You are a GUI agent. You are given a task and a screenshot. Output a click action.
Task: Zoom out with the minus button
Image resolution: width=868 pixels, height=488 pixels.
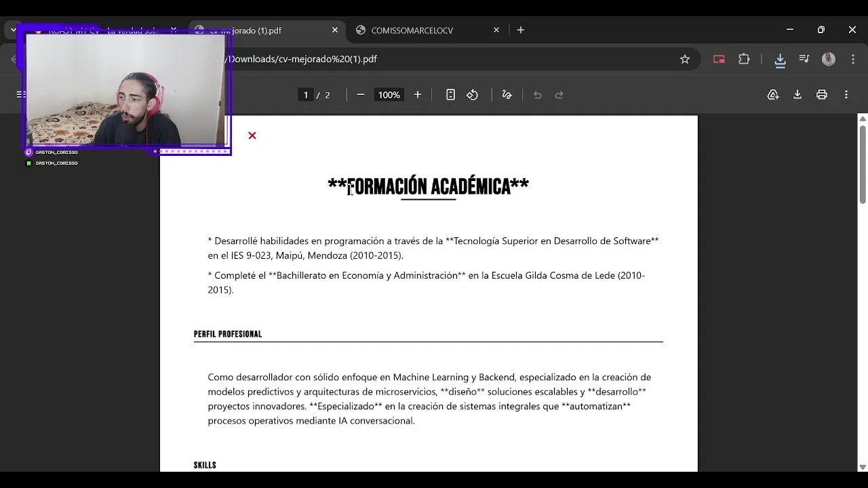tap(361, 95)
